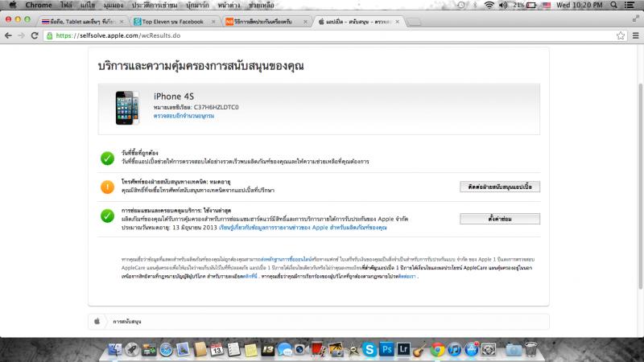
Task: Click the battery 21% indicator
Action: click(525, 5)
